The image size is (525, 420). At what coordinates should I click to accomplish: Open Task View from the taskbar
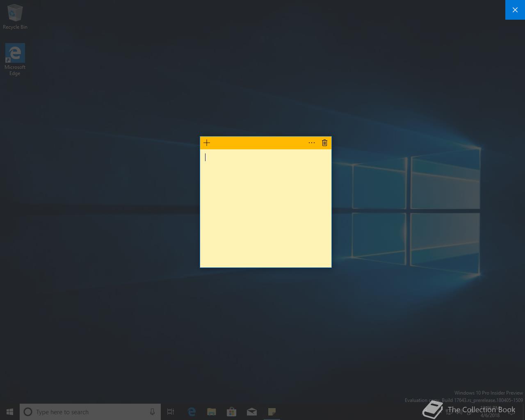[171, 412]
